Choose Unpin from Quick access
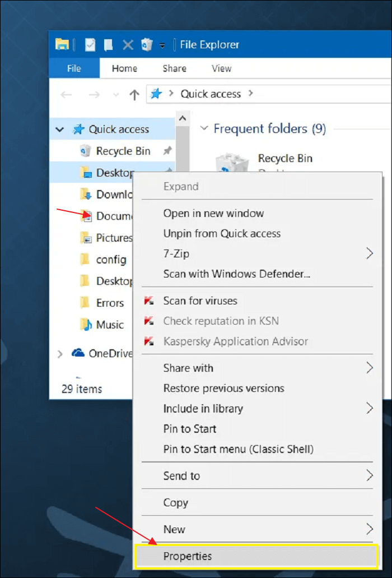The height and width of the screenshot is (578, 392). 222,234
